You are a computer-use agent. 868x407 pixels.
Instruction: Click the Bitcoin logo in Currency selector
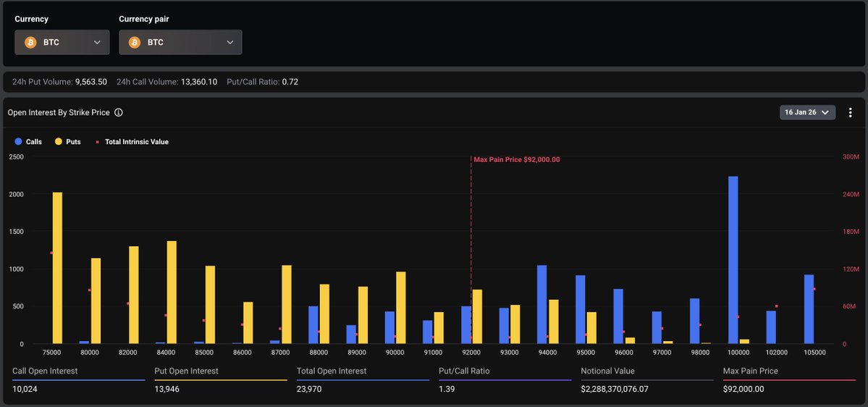click(x=30, y=43)
